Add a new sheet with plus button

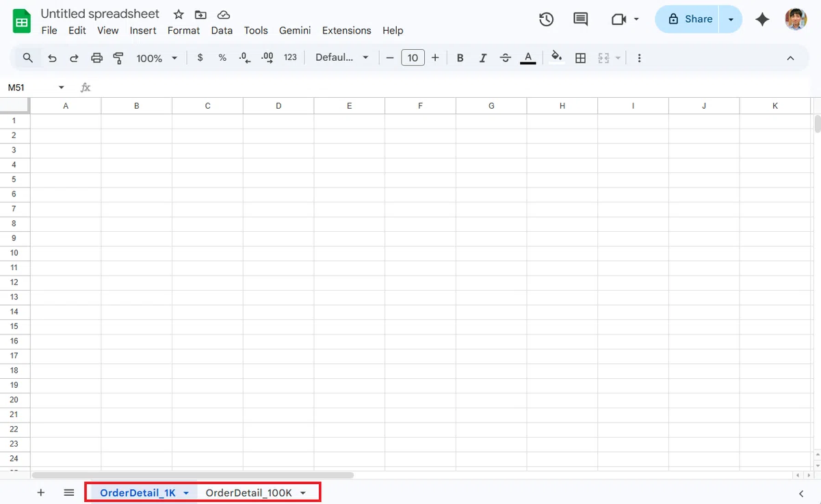tap(41, 492)
